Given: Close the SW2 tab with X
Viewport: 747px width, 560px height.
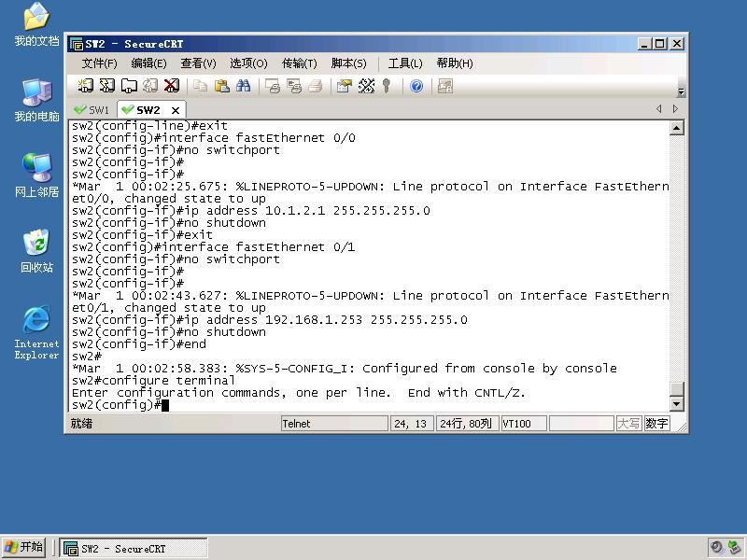Looking at the screenshot, I should (x=176, y=110).
